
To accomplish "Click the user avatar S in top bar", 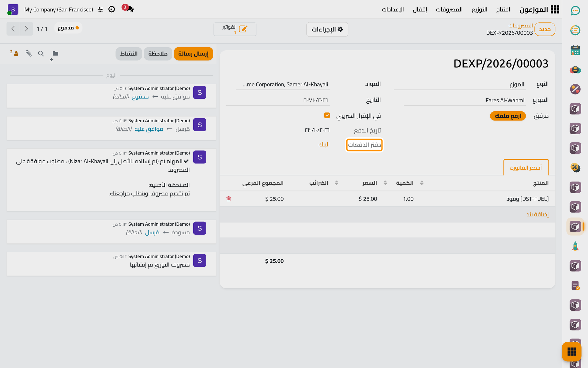I will click(13, 10).
